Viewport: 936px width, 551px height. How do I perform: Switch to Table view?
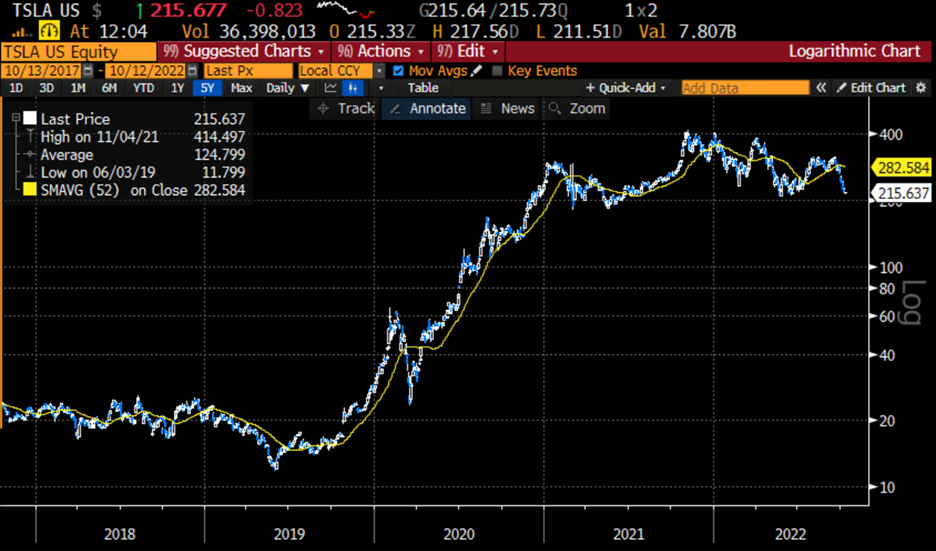[x=423, y=88]
